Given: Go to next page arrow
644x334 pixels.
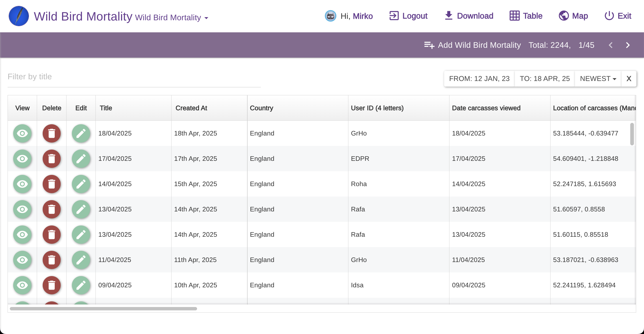Looking at the screenshot, I should tap(628, 45).
